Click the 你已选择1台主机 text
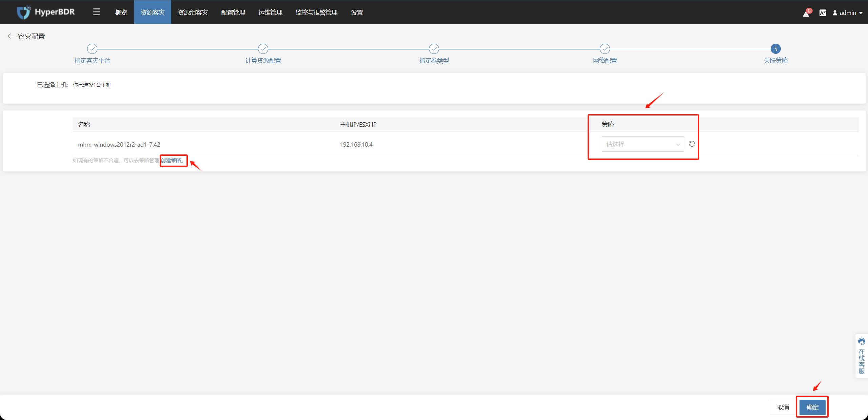This screenshot has height=420, width=868. [x=92, y=85]
